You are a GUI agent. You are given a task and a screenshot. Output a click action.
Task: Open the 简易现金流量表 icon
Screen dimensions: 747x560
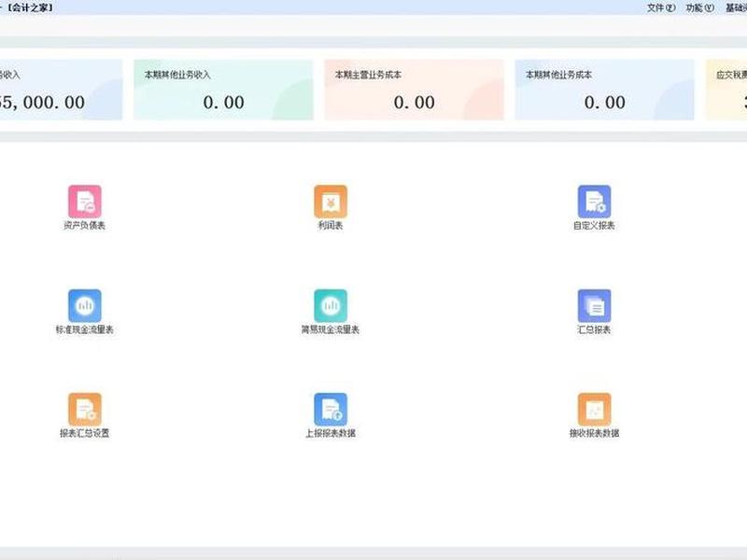point(331,306)
